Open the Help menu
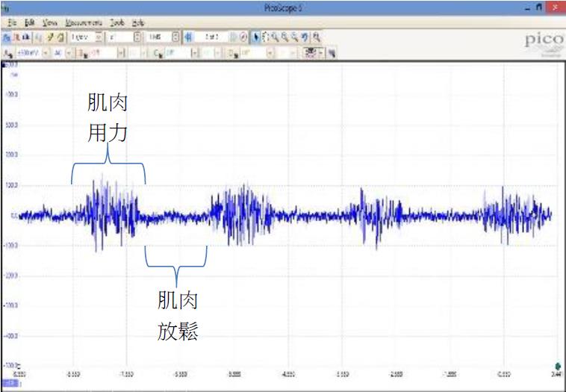 pyautogui.click(x=138, y=22)
